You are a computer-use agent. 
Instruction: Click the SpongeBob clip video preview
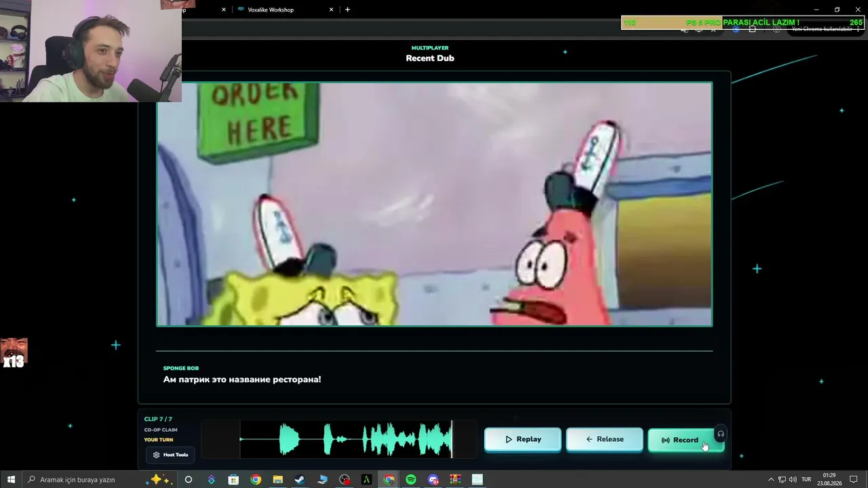click(x=435, y=204)
